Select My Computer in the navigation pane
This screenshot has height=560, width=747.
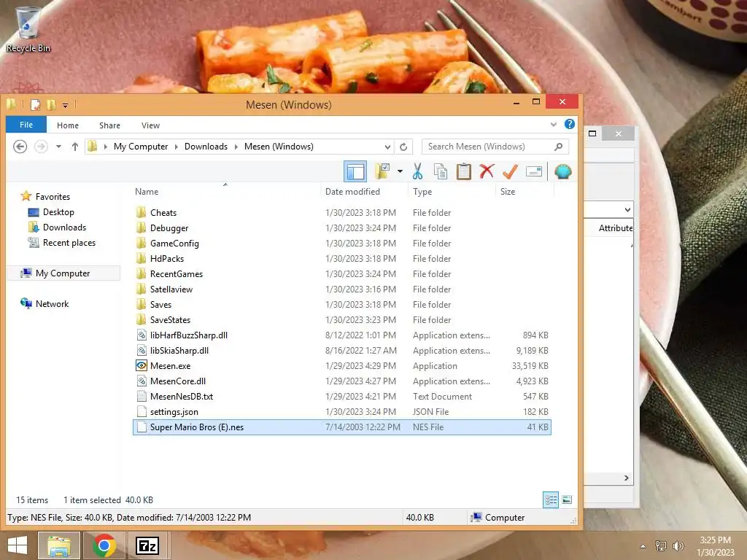[63, 273]
